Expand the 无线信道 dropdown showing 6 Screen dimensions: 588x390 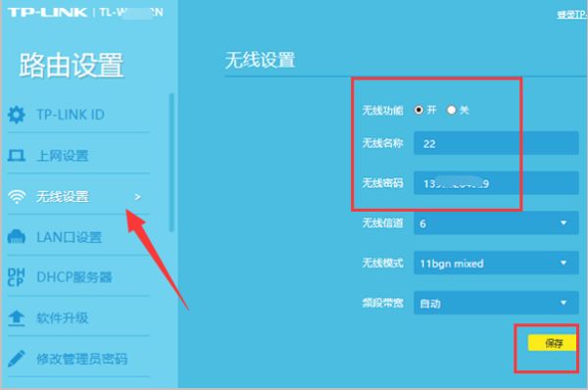point(496,223)
